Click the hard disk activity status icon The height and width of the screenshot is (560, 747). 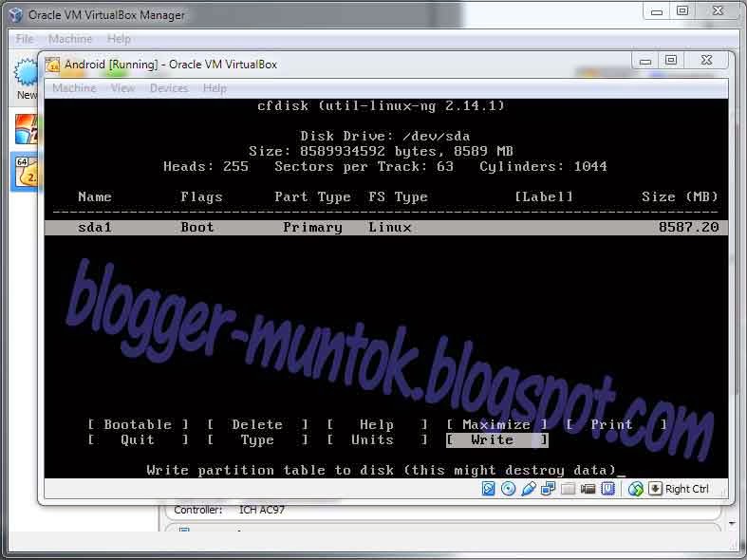(x=488, y=489)
